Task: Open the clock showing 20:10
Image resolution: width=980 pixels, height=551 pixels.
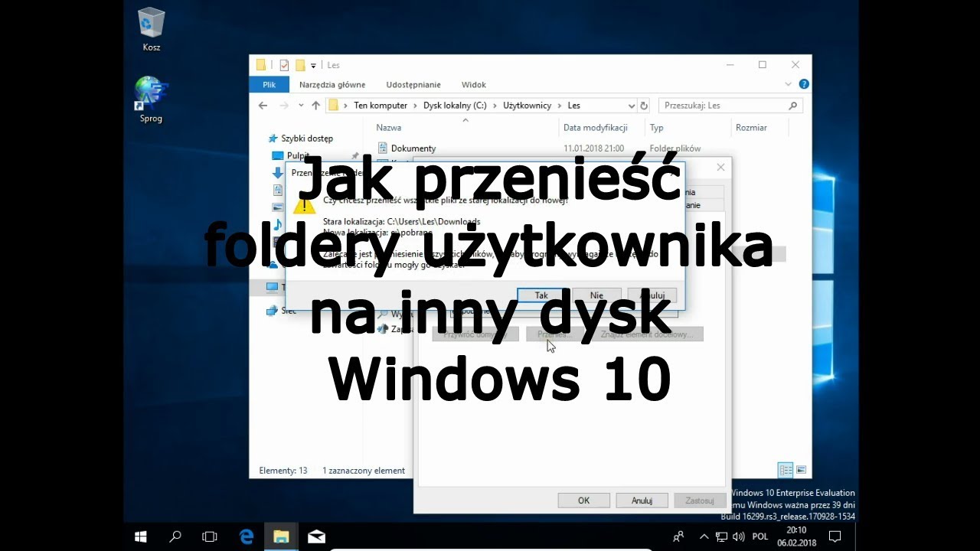Action: 796,536
